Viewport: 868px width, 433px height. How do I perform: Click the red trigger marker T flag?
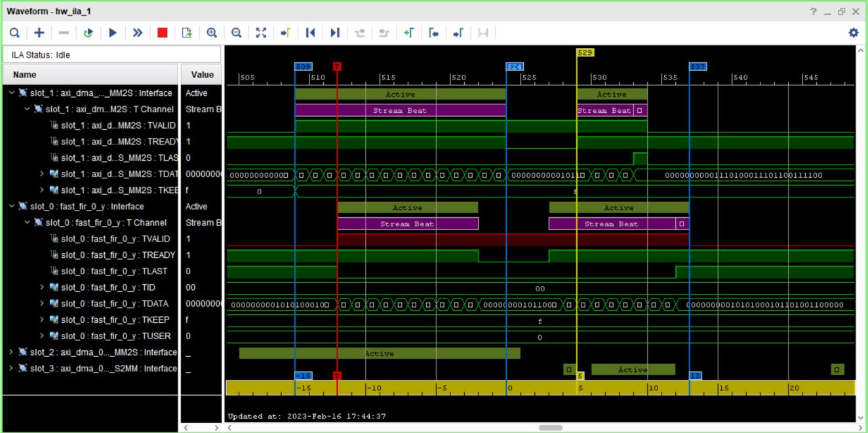[x=338, y=67]
